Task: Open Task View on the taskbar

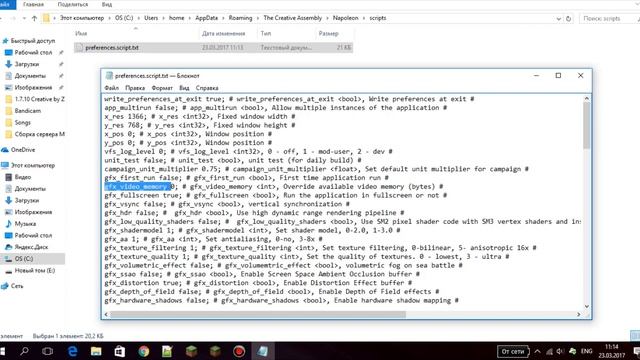Action: (48, 351)
